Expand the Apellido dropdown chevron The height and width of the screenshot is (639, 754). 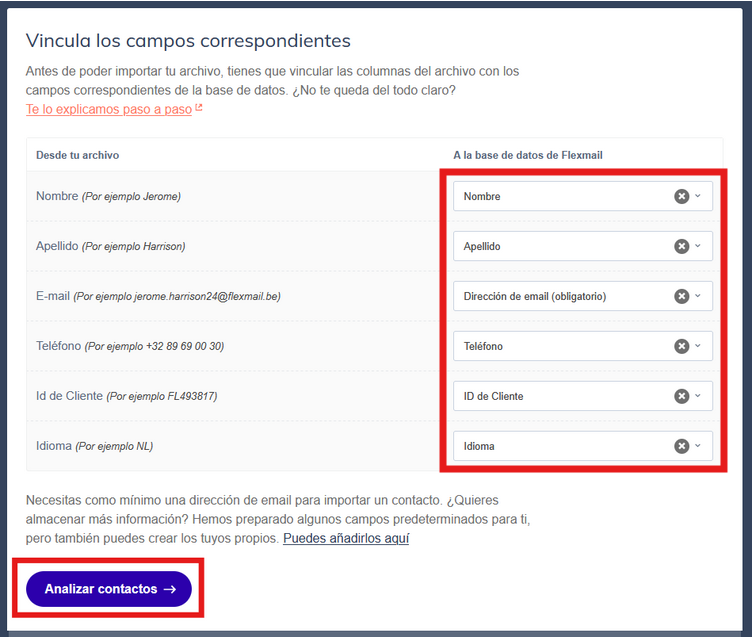coord(698,246)
